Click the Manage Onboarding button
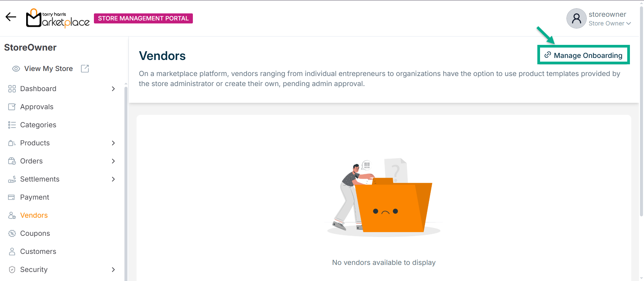This screenshot has width=644, height=281. tap(583, 55)
